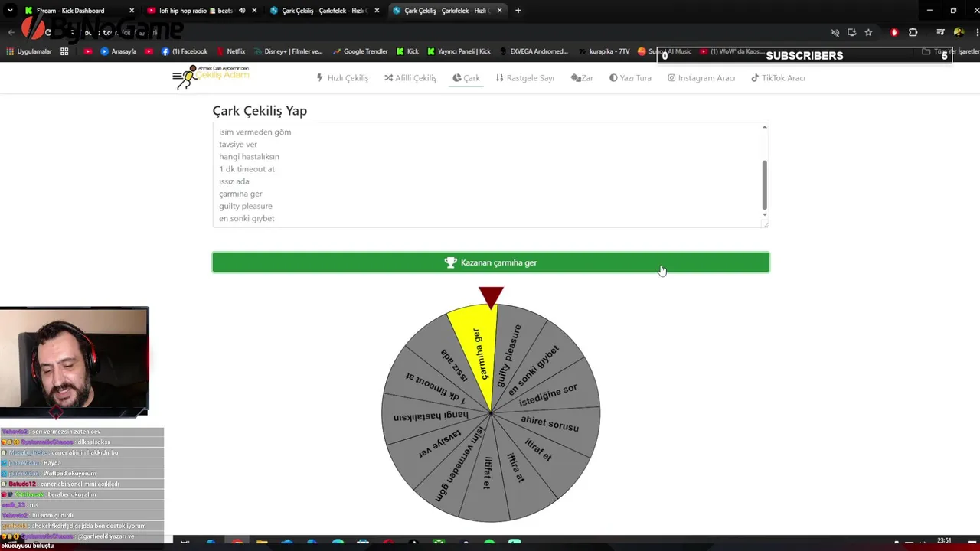
Task: Open the Facebook bookmark
Action: (x=184, y=51)
